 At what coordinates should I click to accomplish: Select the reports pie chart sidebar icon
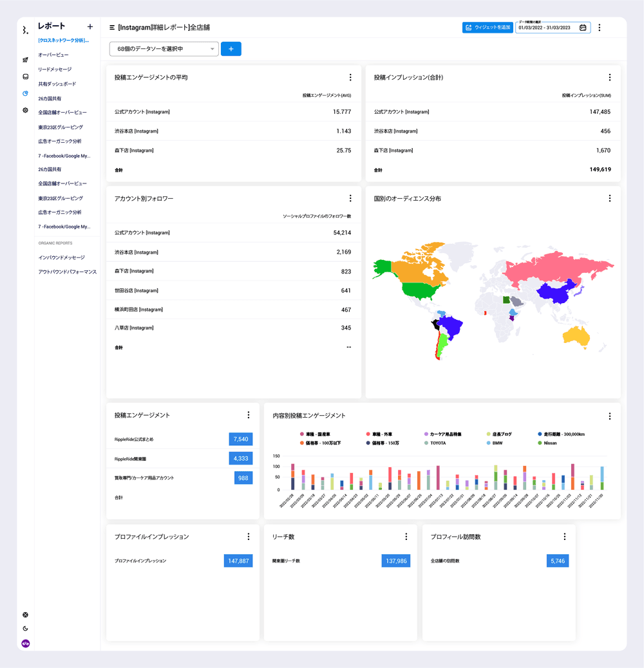pos(25,93)
